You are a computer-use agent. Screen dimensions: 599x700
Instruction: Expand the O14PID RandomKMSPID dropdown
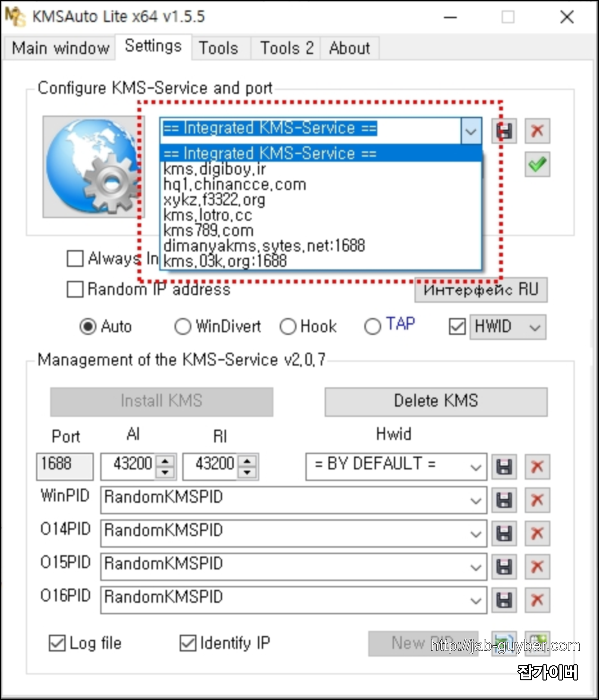pyautogui.click(x=476, y=534)
